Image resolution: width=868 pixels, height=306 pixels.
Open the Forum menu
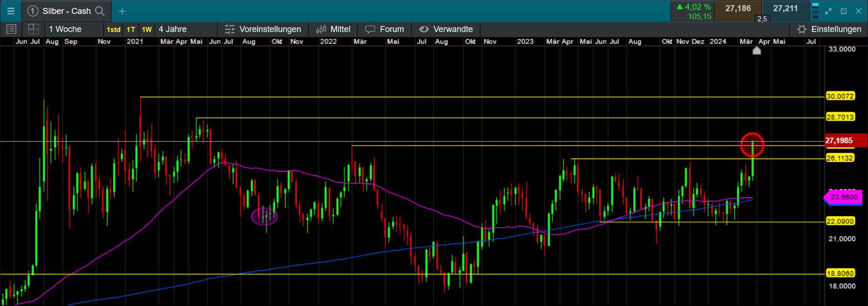[385, 29]
